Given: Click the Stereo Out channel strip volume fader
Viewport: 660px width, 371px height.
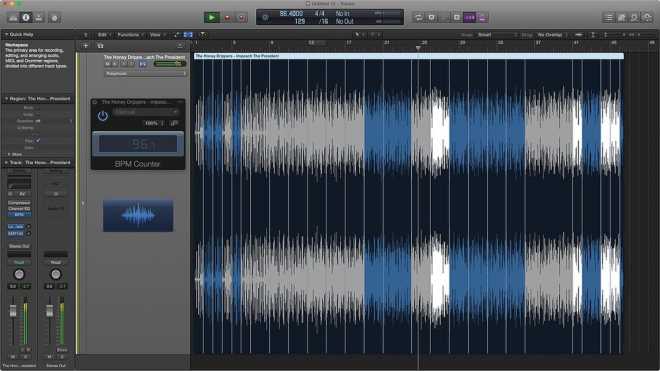Looking at the screenshot, I should [x=50, y=311].
